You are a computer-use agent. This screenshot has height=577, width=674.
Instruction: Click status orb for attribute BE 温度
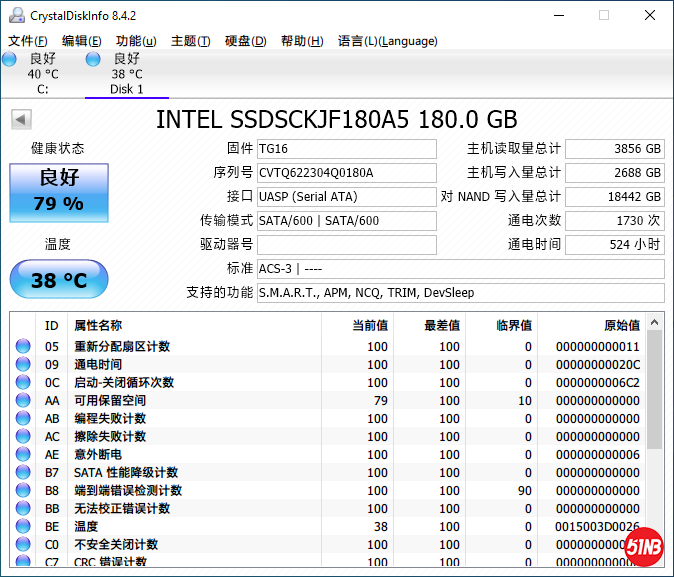click(23, 527)
